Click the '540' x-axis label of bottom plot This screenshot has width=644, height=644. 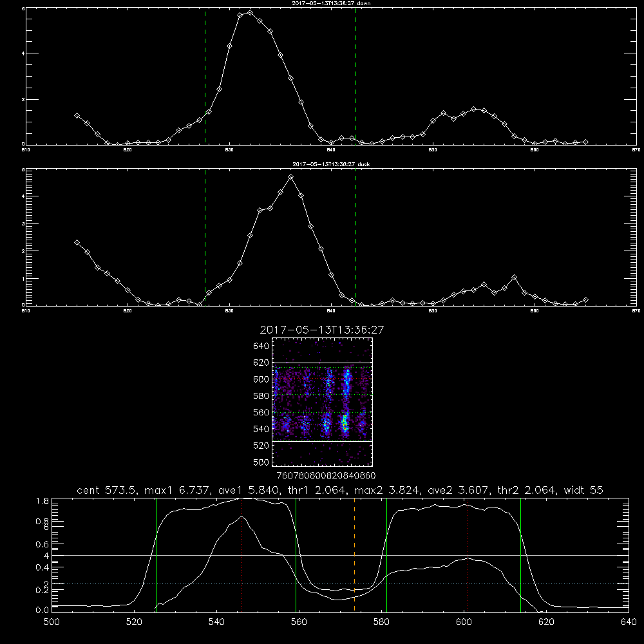(x=216, y=622)
